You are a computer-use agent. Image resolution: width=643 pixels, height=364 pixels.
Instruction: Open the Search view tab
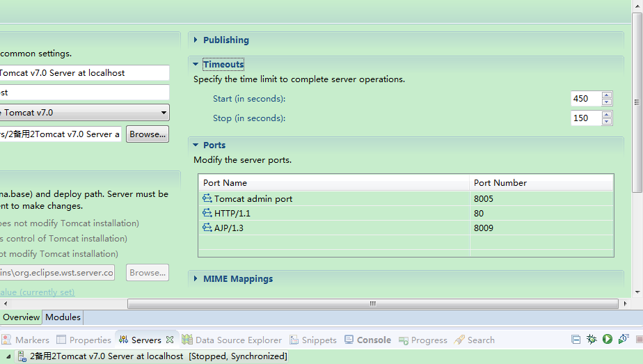475,340
